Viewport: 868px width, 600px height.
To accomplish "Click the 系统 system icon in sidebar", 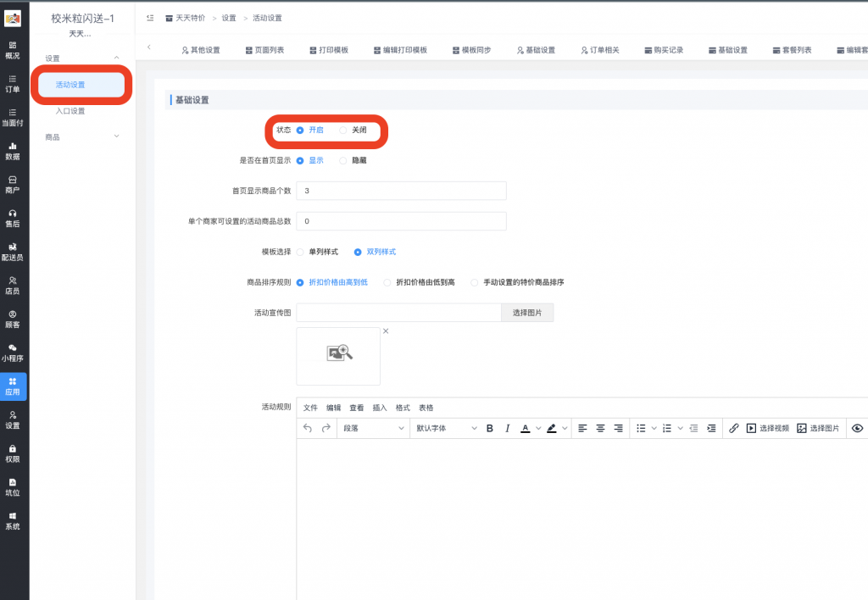I will coord(14,521).
